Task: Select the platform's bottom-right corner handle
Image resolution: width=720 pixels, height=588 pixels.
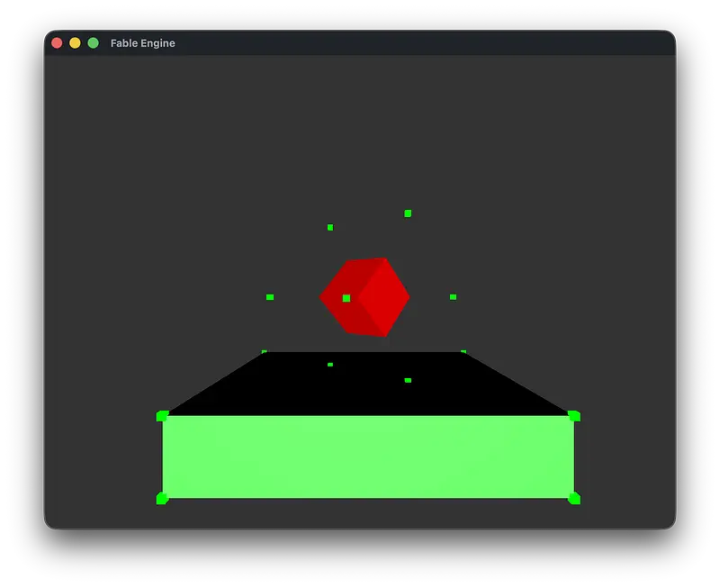Action: [574, 498]
